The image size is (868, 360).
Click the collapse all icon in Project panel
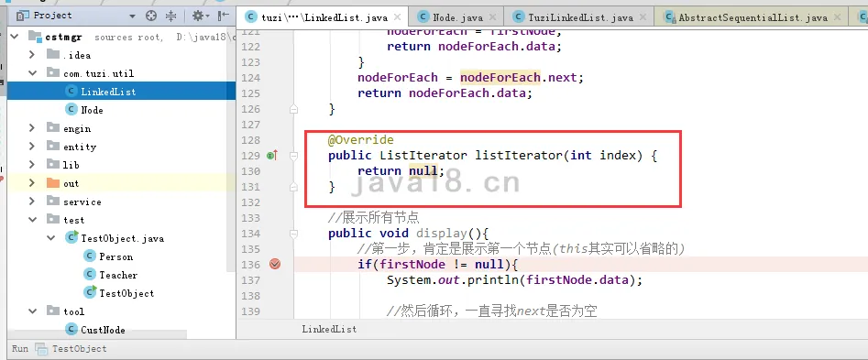click(171, 16)
